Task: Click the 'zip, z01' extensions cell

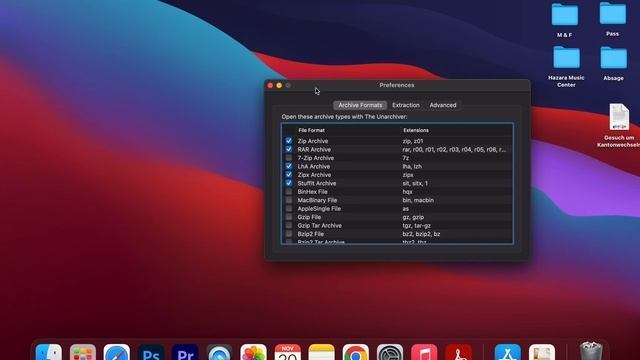Action: click(x=413, y=141)
